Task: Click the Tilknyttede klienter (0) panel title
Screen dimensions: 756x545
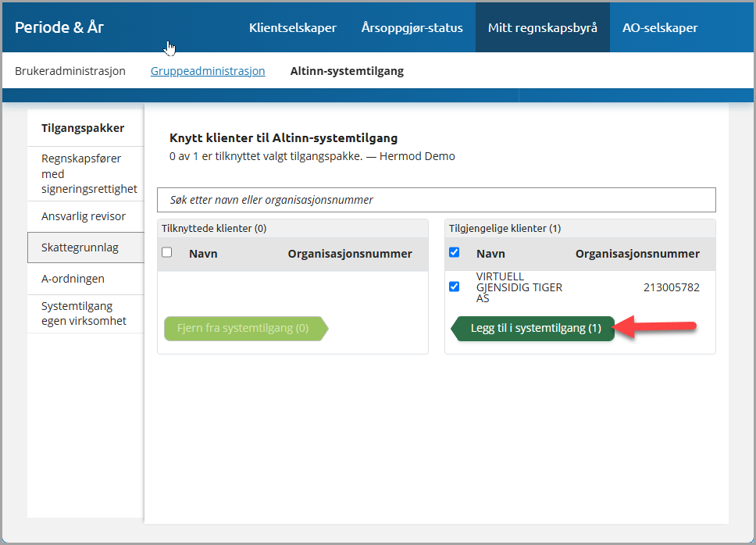Action: (x=214, y=229)
